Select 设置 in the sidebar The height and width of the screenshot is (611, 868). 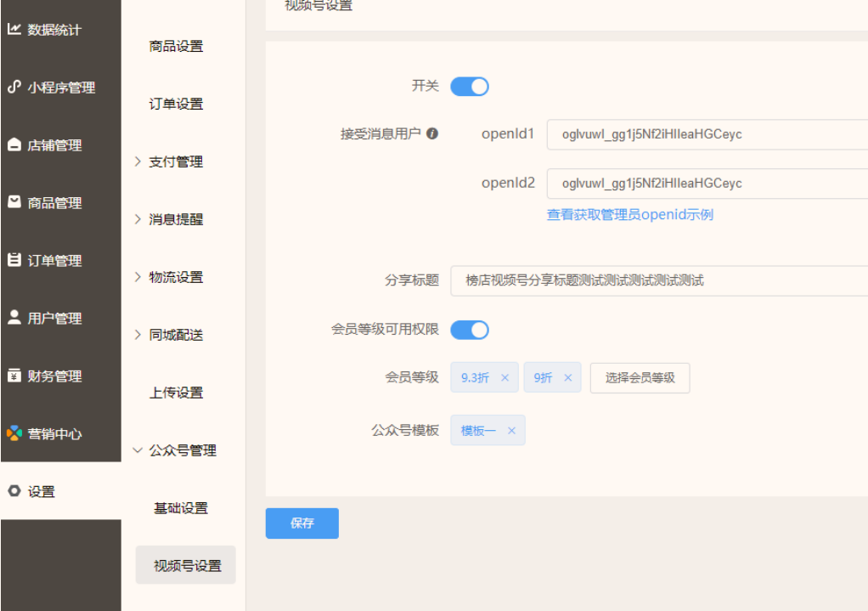coord(61,491)
